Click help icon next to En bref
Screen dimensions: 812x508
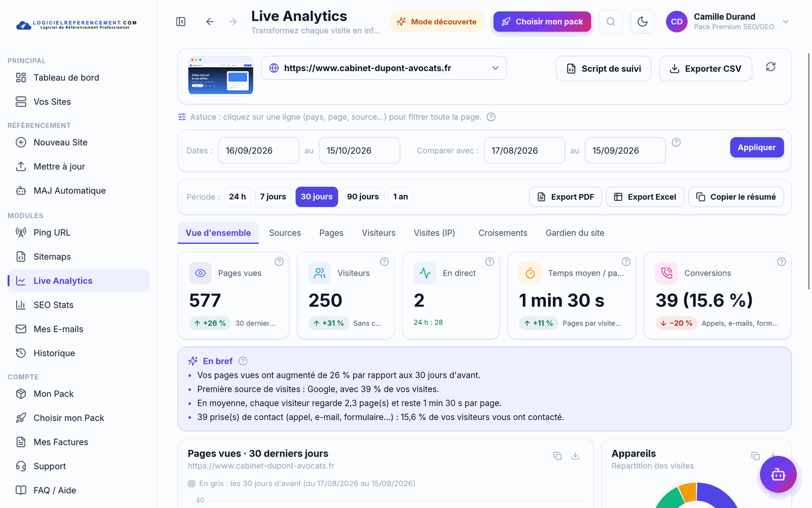243,361
